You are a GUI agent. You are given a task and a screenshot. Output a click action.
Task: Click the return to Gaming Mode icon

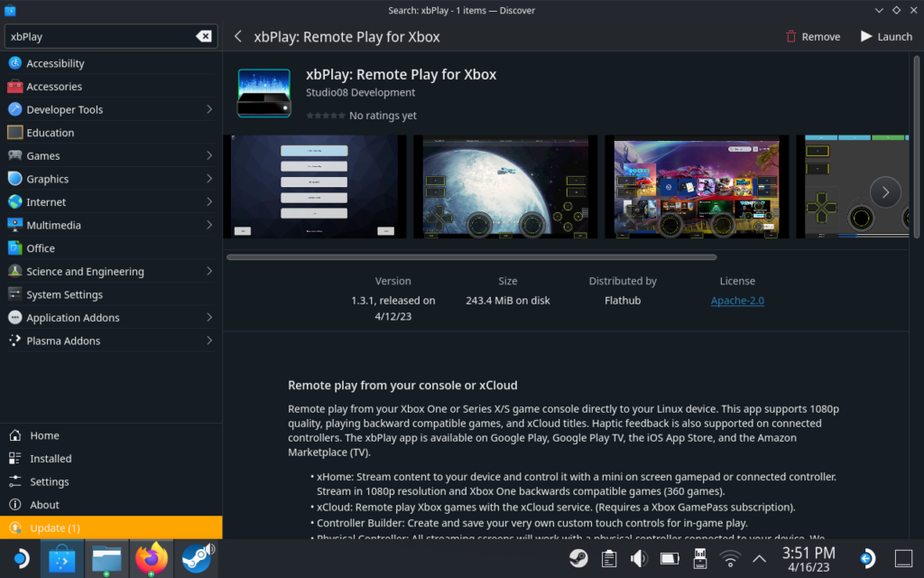[x=868, y=558]
